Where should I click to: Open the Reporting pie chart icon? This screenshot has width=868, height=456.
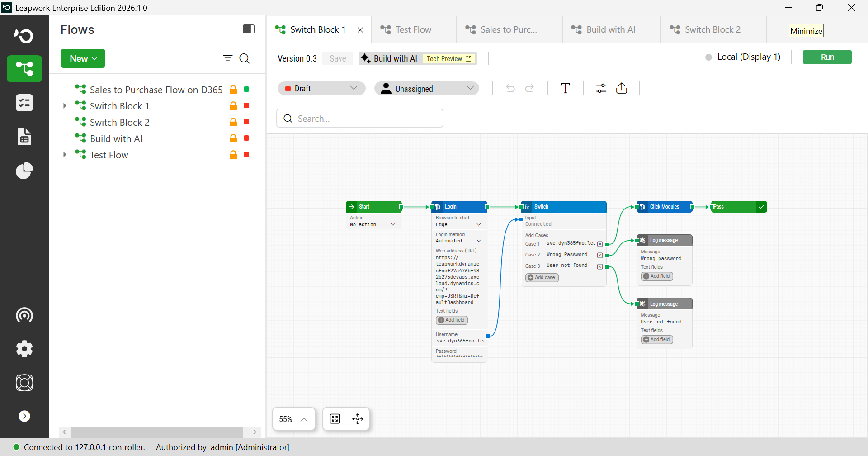coord(24,171)
